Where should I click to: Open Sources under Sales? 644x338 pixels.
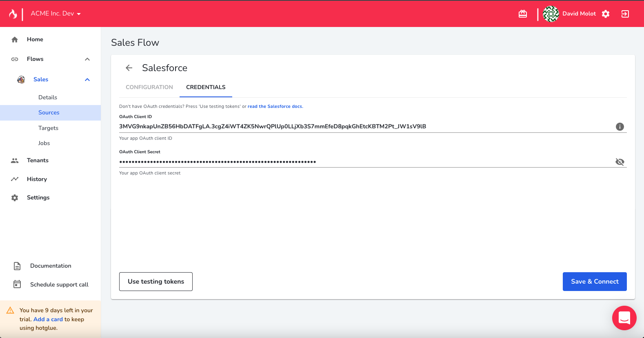click(x=50, y=112)
